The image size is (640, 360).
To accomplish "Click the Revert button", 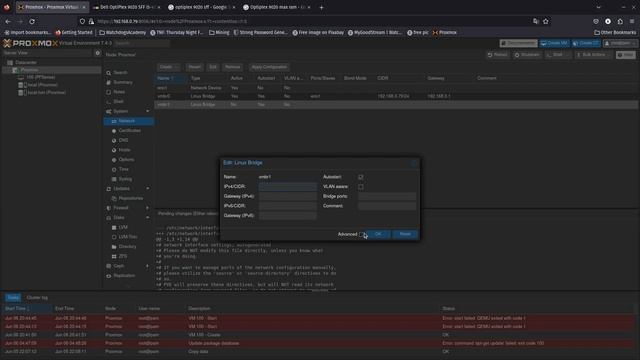I will pyautogui.click(x=194, y=67).
